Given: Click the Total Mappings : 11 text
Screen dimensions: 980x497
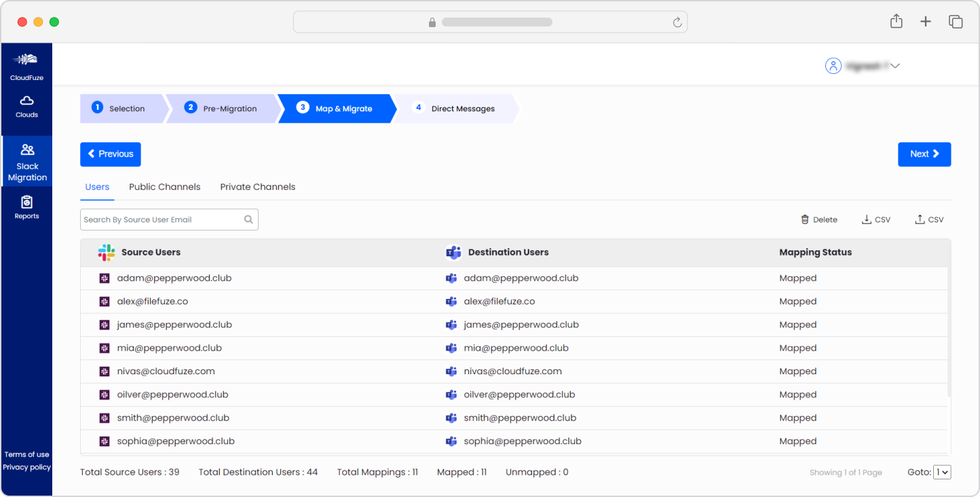Looking at the screenshot, I should pyautogui.click(x=377, y=472).
